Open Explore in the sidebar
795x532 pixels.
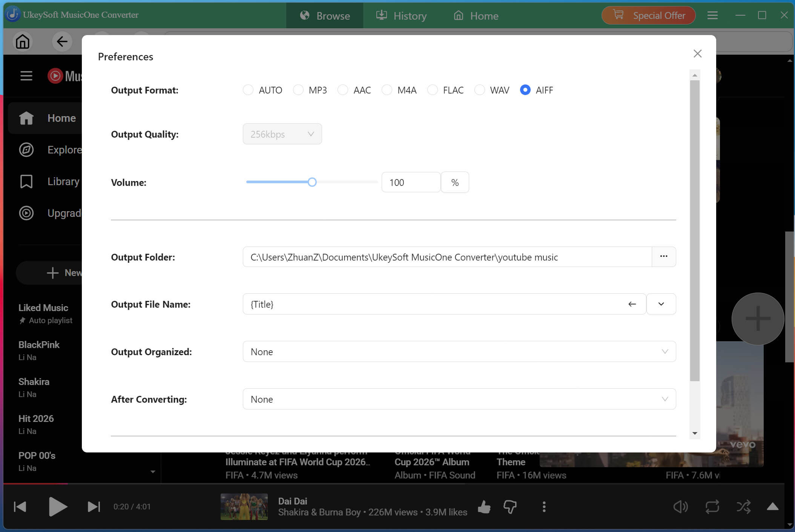(50, 150)
